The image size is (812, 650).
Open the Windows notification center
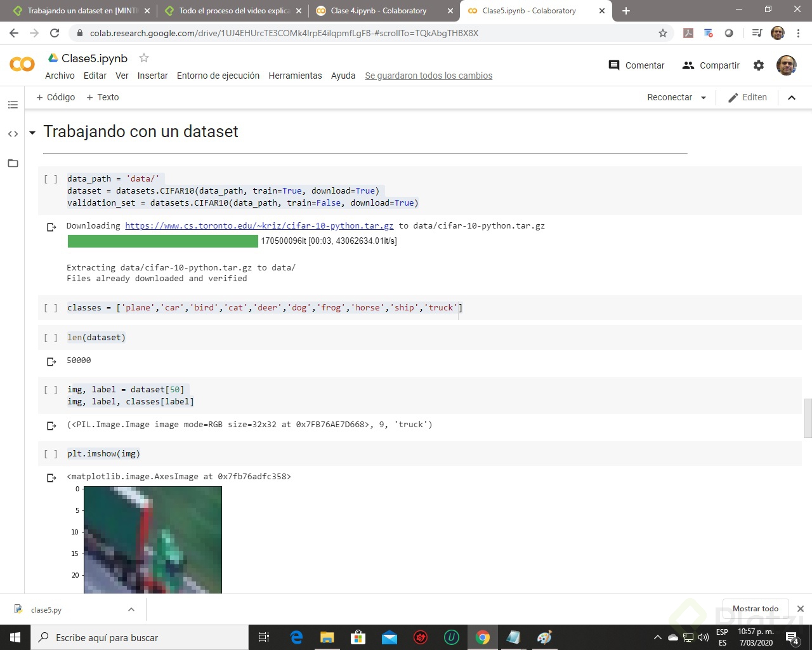[x=792, y=637]
